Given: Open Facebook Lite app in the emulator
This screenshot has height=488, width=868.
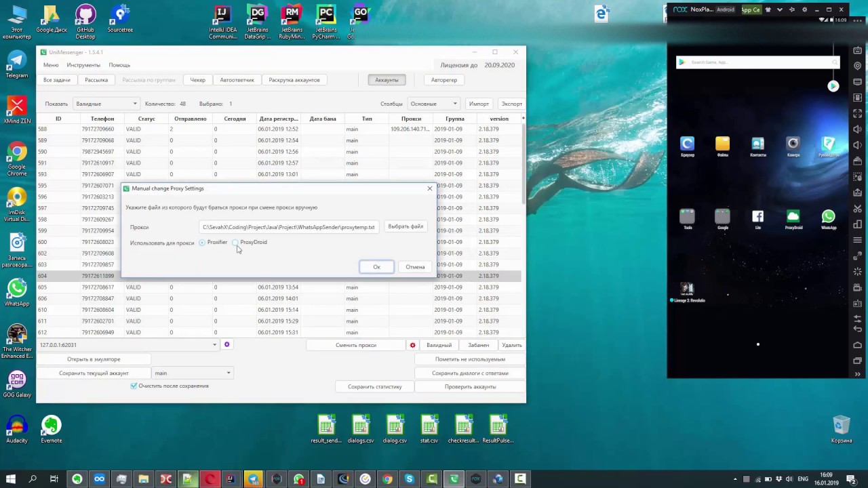Looking at the screenshot, I should (757, 218).
